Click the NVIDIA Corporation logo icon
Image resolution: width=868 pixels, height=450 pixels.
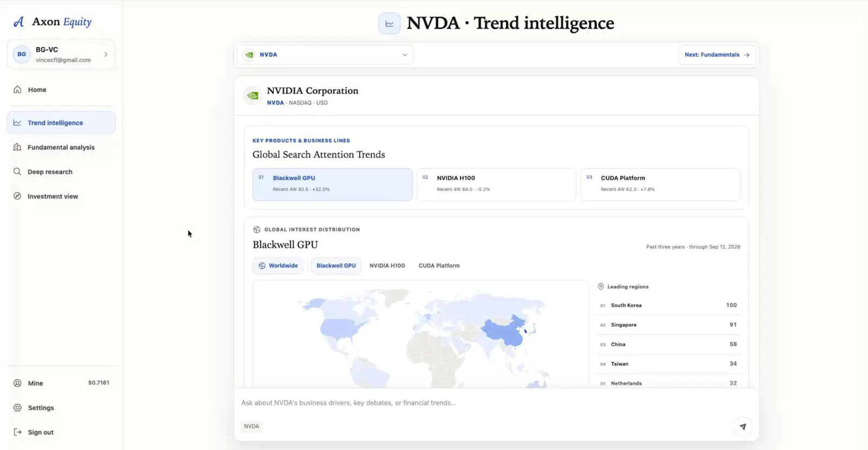click(x=253, y=96)
